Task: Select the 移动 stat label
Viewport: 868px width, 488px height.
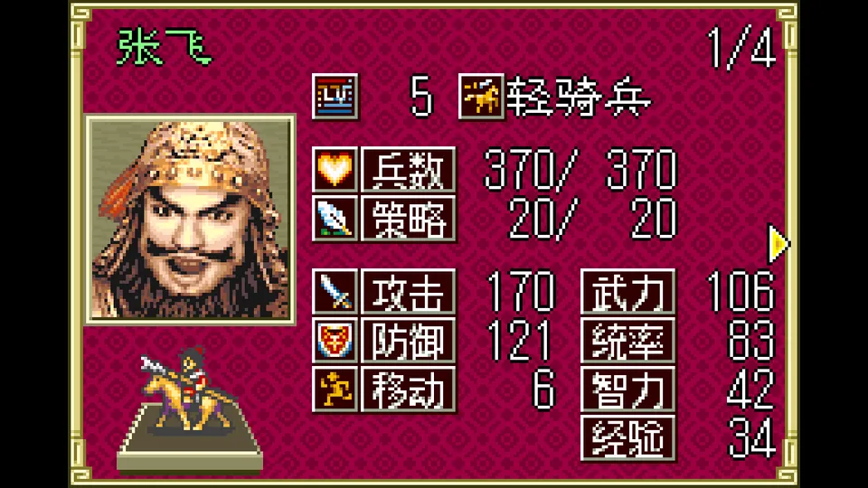Action: click(x=409, y=389)
